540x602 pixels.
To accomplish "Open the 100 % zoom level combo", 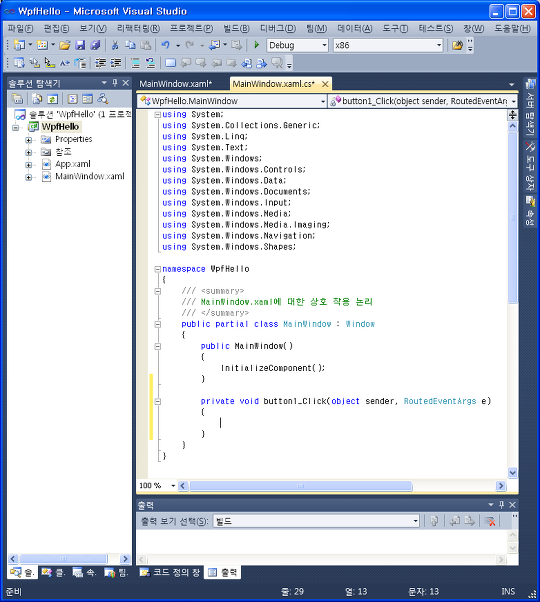I will coord(157,486).
